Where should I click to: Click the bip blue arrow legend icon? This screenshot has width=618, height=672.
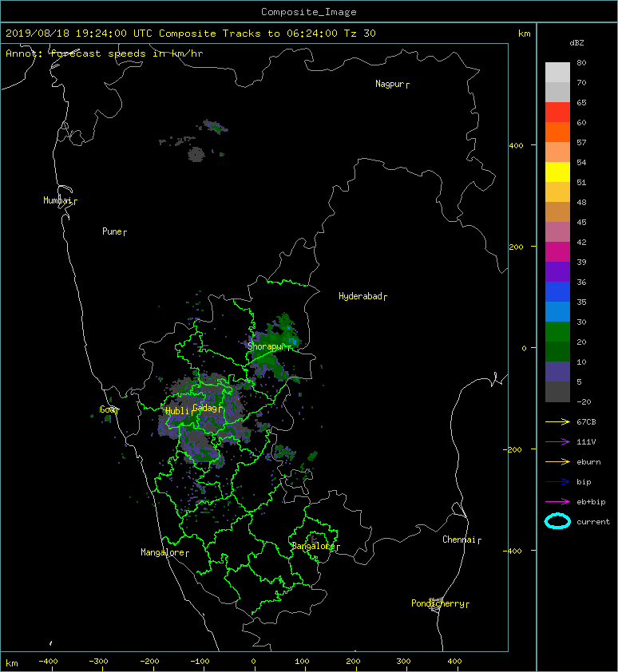(x=557, y=482)
